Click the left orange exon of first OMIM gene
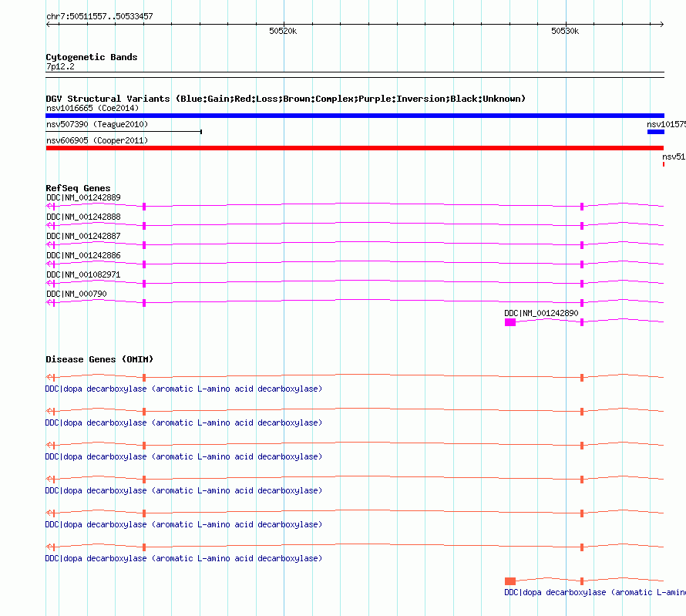686x616 pixels. (144, 378)
